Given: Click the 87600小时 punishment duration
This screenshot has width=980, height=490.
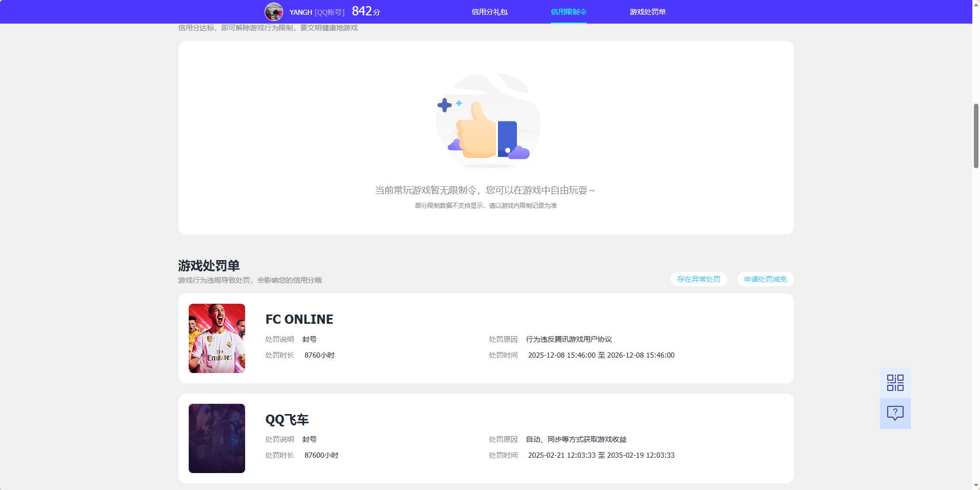Looking at the screenshot, I should (x=322, y=455).
